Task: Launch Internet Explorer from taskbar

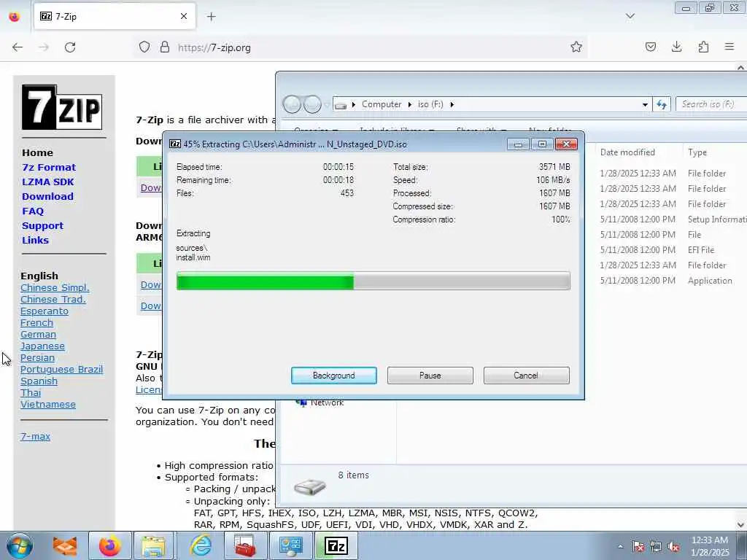Action: click(201, 545)
